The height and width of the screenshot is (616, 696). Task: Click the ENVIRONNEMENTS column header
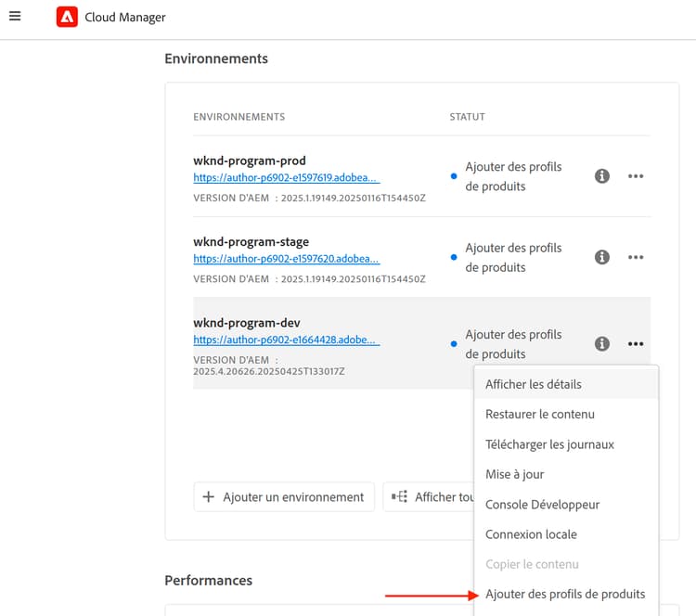[239, 117]
